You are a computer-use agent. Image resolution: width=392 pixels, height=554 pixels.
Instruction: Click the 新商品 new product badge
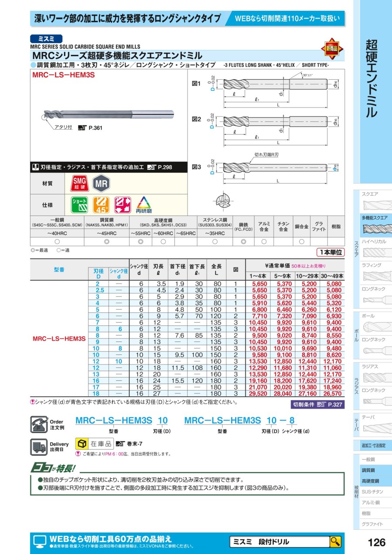[332, 49]
